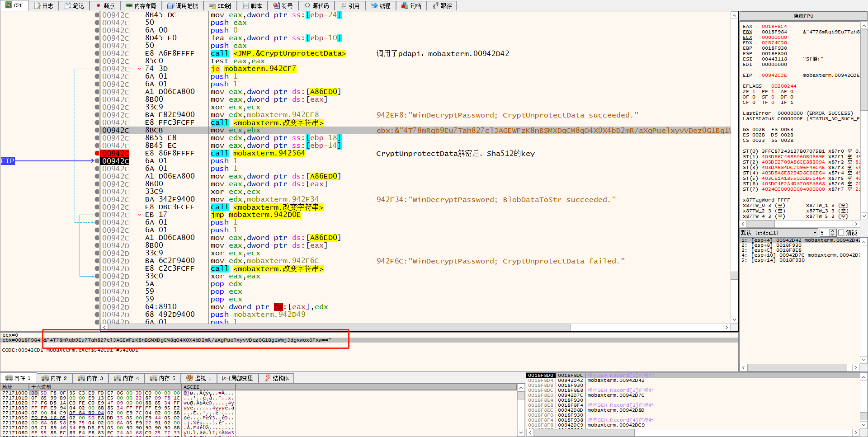Click the SEH链 tab chain icon
Viewport: 868px width, 437px height.
click(212, 6)
